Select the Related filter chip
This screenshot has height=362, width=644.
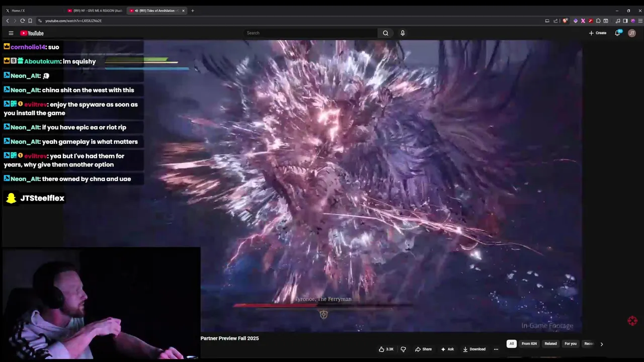550,344
